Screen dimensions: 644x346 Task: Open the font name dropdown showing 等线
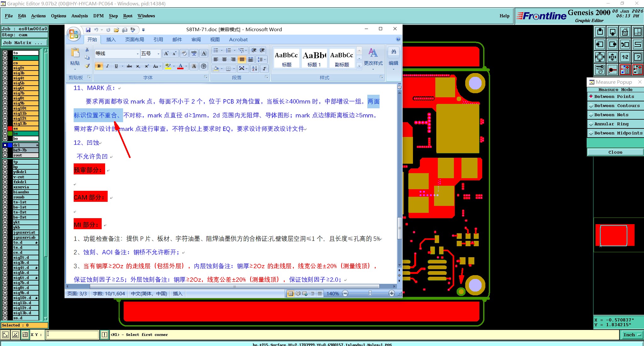pos(137,54)
